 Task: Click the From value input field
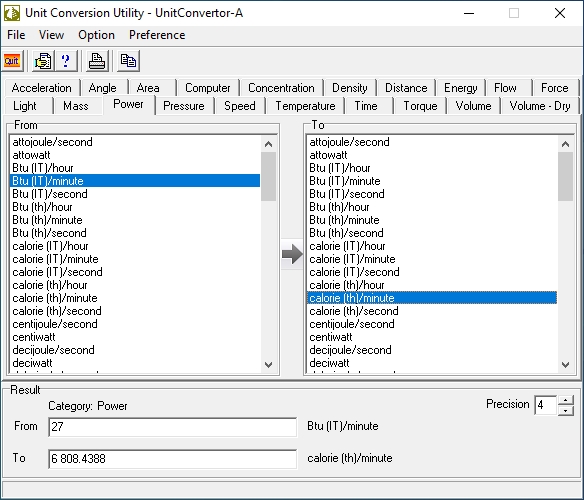172,427
